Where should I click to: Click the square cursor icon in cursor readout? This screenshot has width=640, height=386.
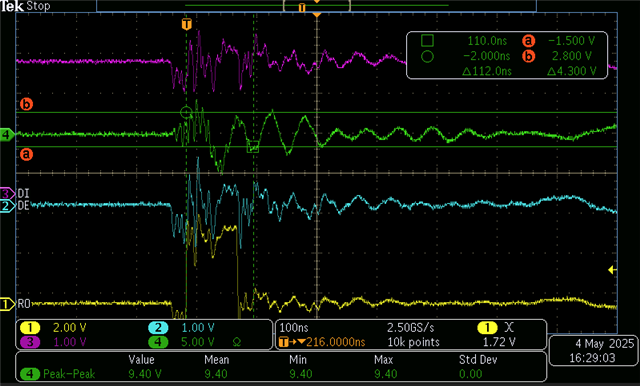pos(427,40)
